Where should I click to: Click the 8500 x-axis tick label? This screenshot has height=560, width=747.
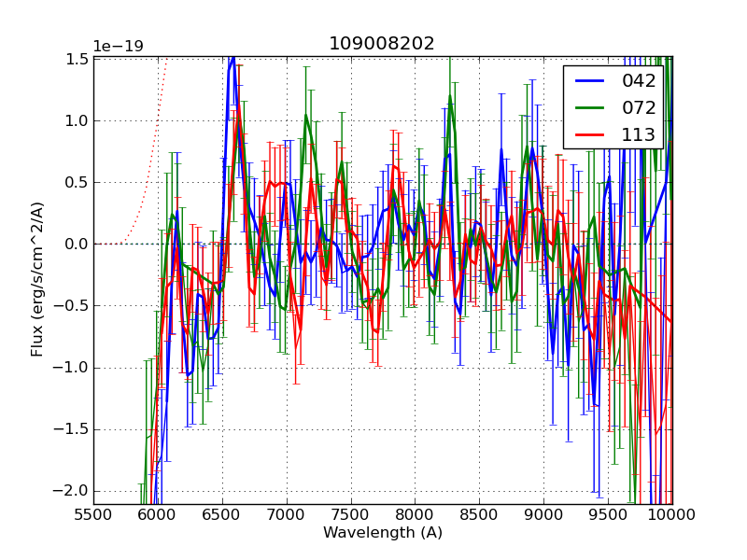pyautogui.click(x=480, y=514)
